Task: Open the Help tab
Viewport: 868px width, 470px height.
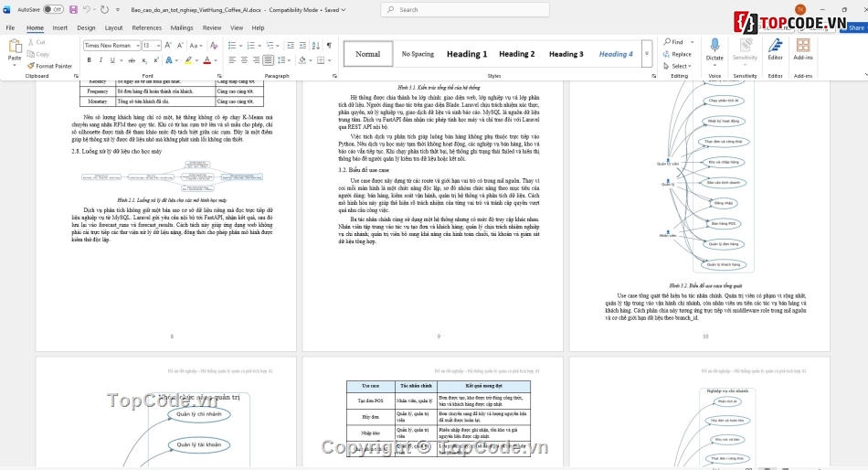Action: click(258, 27)
